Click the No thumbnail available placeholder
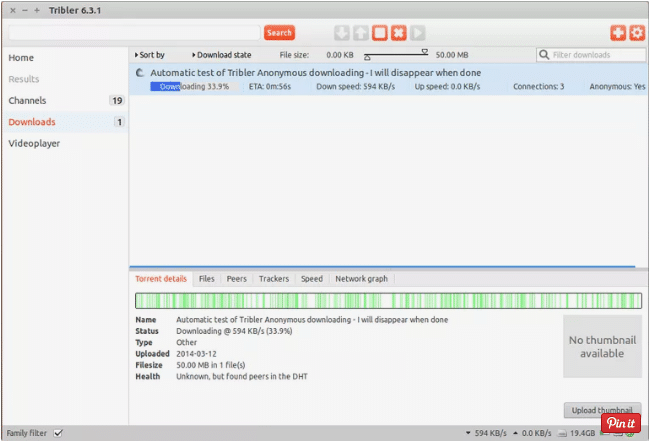Image resolution: width=650 pixels, height=442 pixels. pos(602,346)
